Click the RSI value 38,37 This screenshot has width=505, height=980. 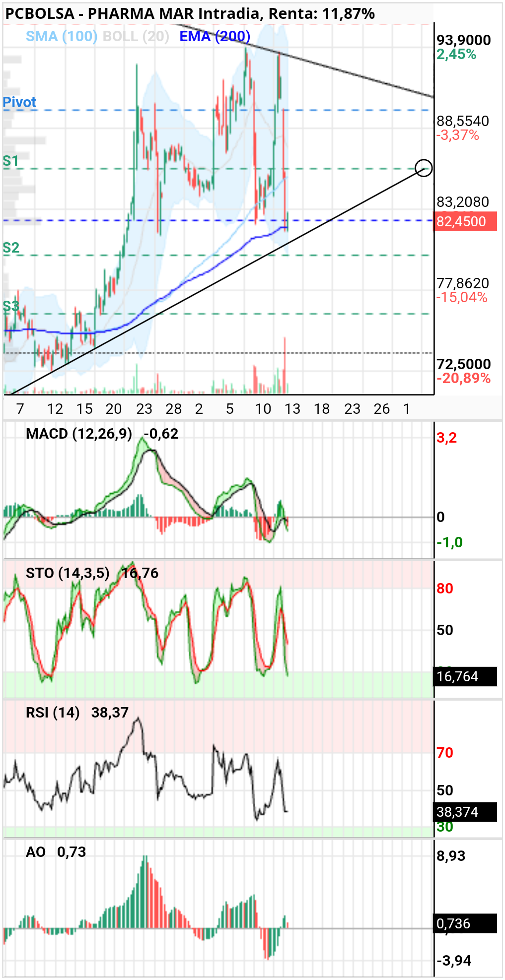click(x=110, y=713)
